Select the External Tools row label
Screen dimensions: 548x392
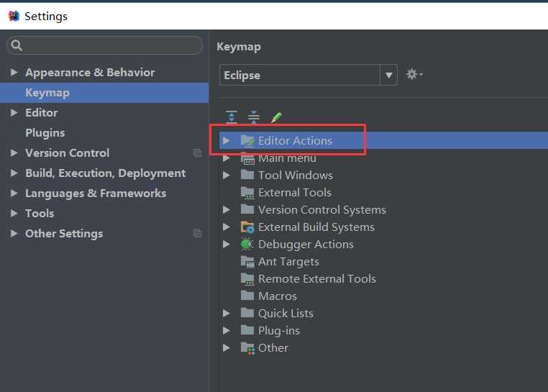coord(295,192)
